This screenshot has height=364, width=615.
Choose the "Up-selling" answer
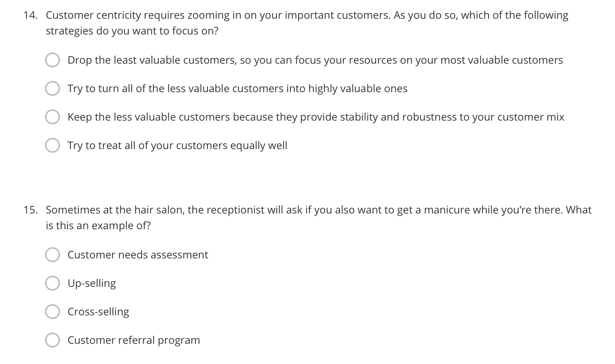[52, 283]
